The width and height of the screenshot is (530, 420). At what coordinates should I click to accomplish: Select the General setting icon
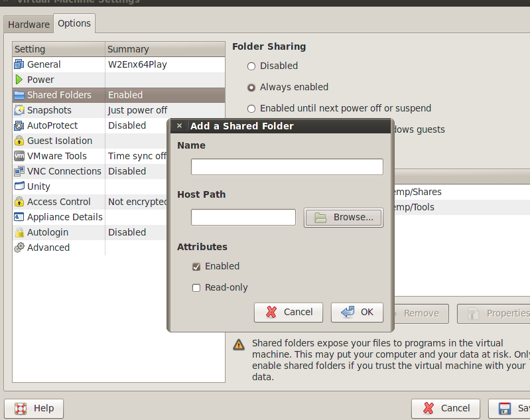[x=19, y=64]
